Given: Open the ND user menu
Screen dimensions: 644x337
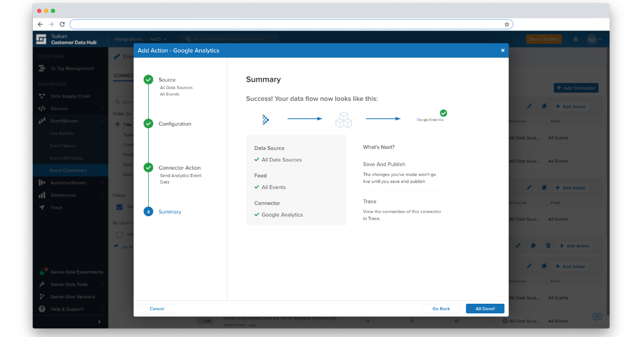Looking at the screenshot, I should 594,39.
